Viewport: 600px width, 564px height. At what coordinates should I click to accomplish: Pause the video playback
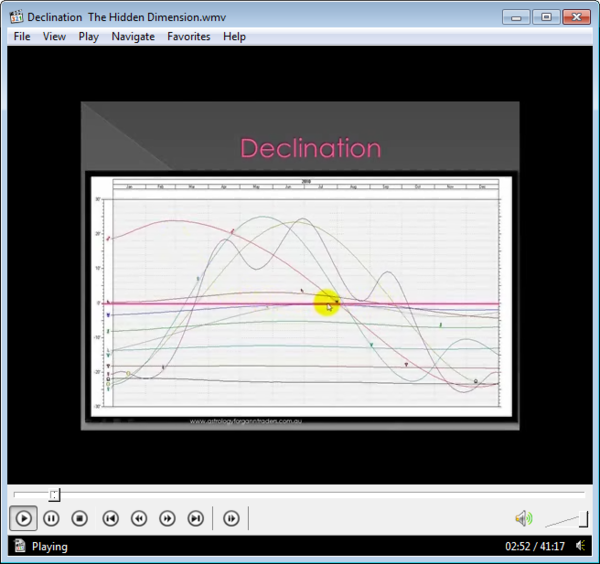click(51, 518)
